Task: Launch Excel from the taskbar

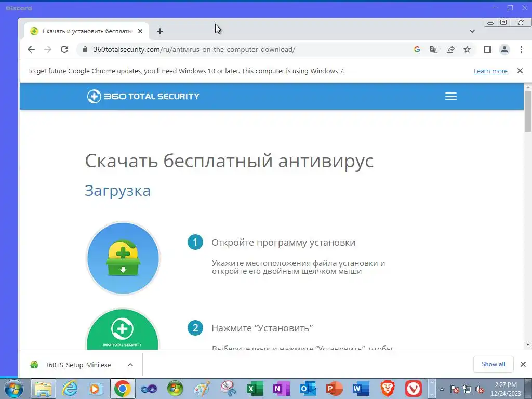Action: [x=255, y=389]
